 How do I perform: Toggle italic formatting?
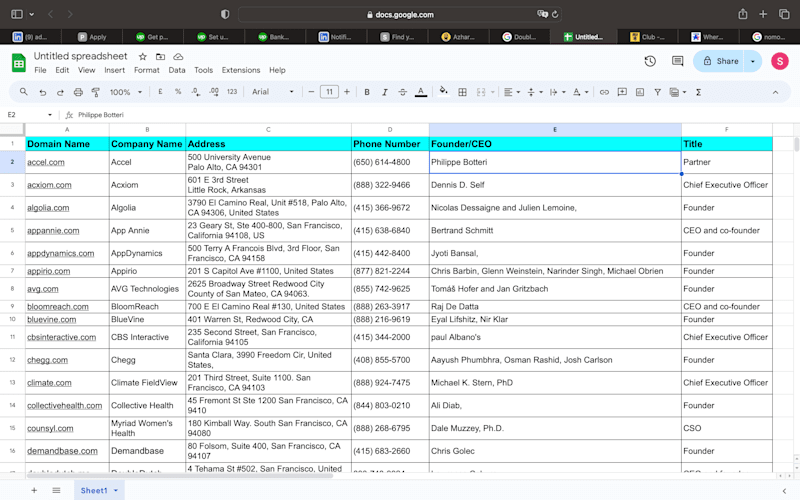pos(385,92)
